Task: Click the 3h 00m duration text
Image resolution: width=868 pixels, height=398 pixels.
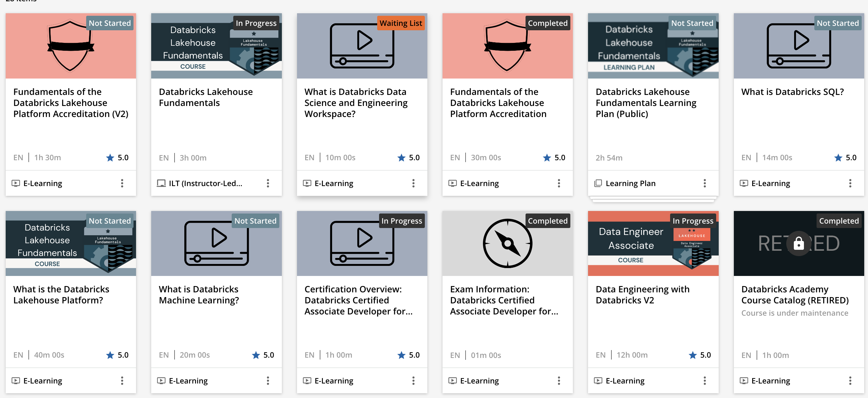Action: tap(193, 158)
